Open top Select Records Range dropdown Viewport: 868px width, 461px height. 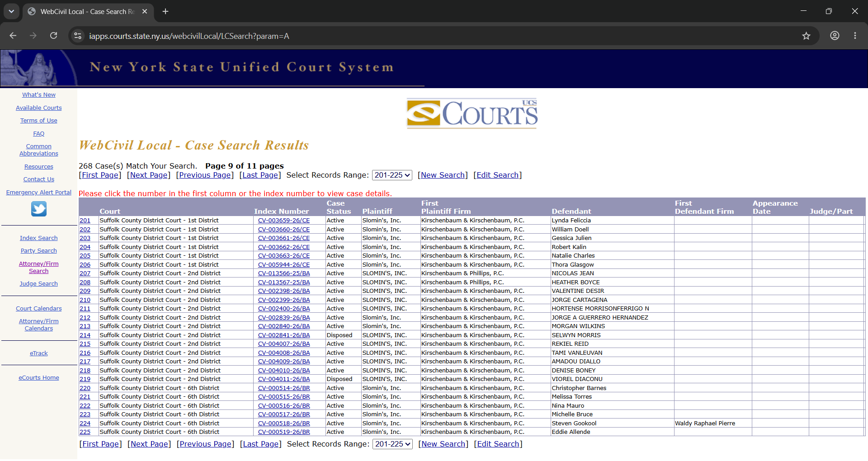[x=392, y=175]
